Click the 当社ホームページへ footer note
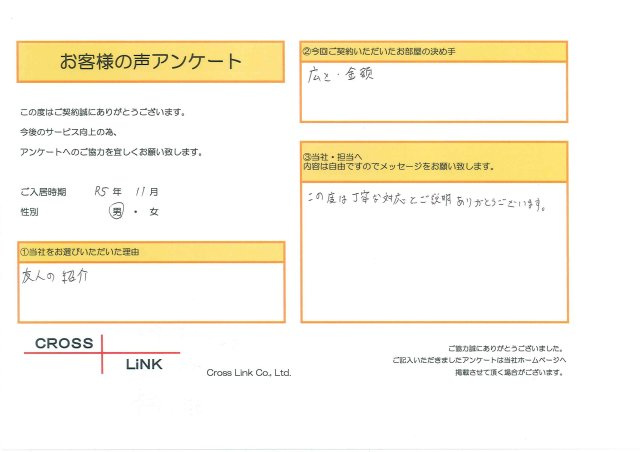640x452 pixels. pos(479,360)
